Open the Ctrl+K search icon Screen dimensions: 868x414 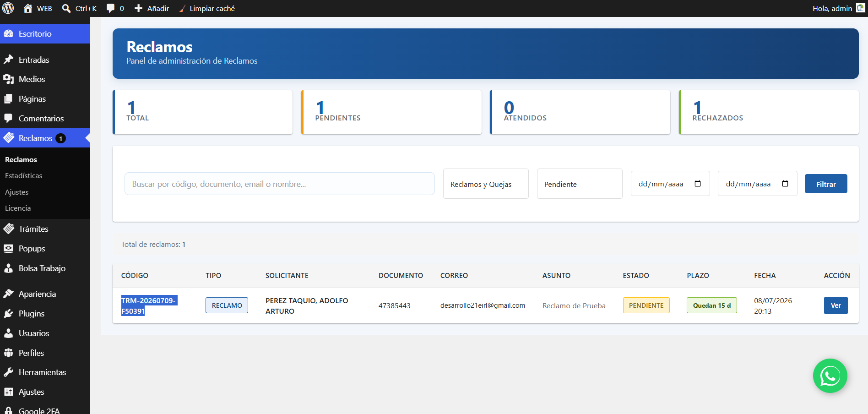pyautogui.click(x=66, y=8)
